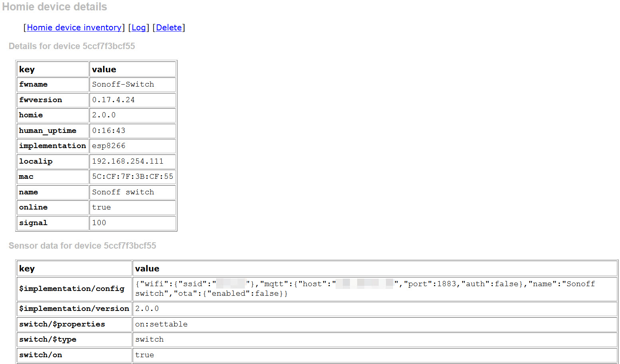Open the Log link
This screenshot has width=620, height=364.
139,28
